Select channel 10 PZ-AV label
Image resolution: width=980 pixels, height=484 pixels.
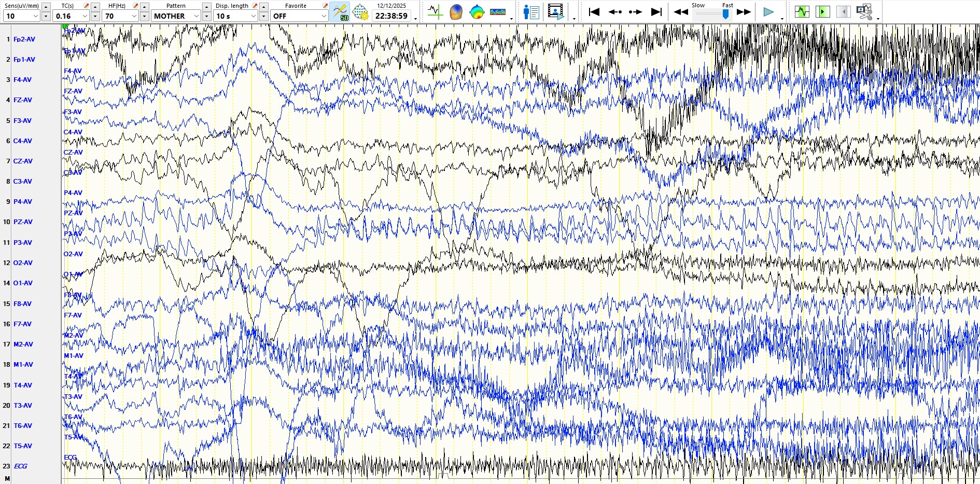[23, 222]
